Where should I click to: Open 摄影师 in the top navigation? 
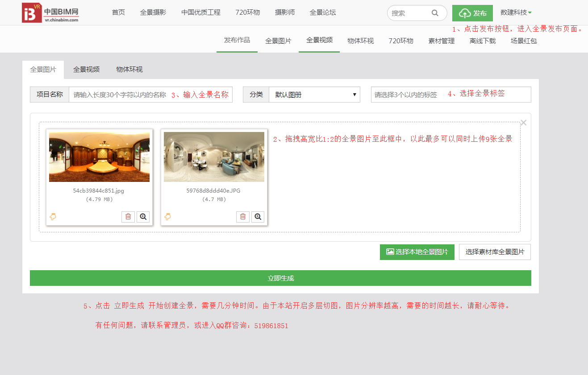(285, 12)
